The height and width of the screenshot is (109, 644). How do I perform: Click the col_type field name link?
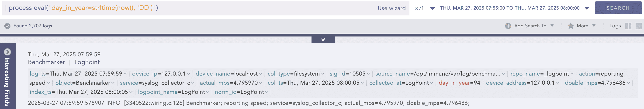[278, 74]
